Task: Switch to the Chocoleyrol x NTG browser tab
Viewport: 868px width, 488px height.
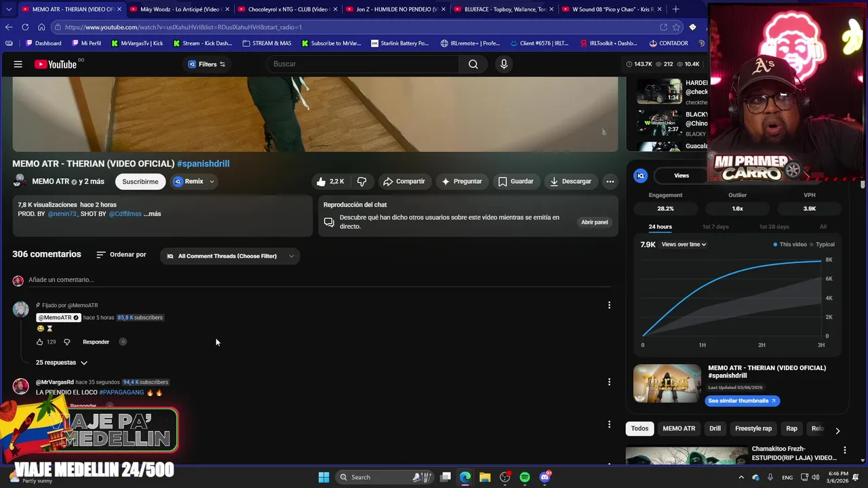Action: 287,9
